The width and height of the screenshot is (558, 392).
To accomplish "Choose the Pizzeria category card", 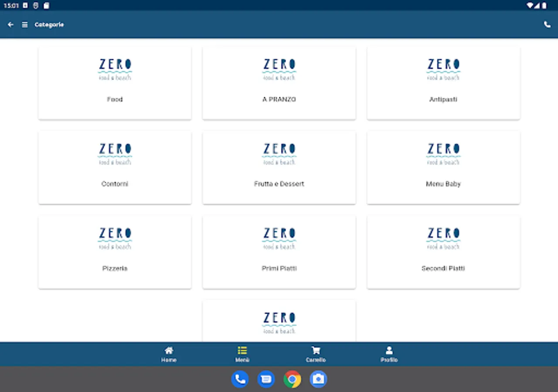I will pyautogui.click(x=115, y=252).
